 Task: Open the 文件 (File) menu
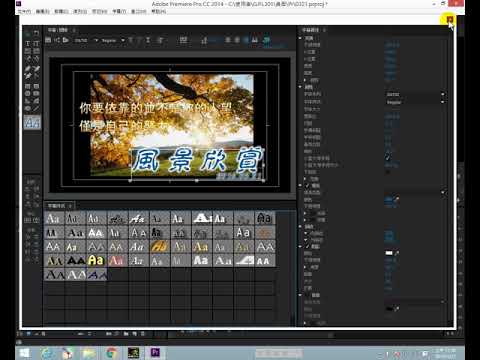(x=24, y=11)
